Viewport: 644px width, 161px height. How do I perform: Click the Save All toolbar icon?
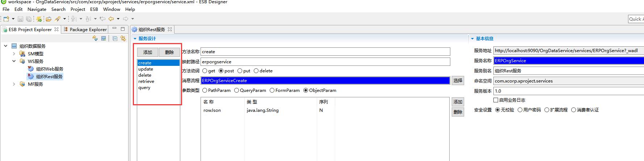(29, 19)
